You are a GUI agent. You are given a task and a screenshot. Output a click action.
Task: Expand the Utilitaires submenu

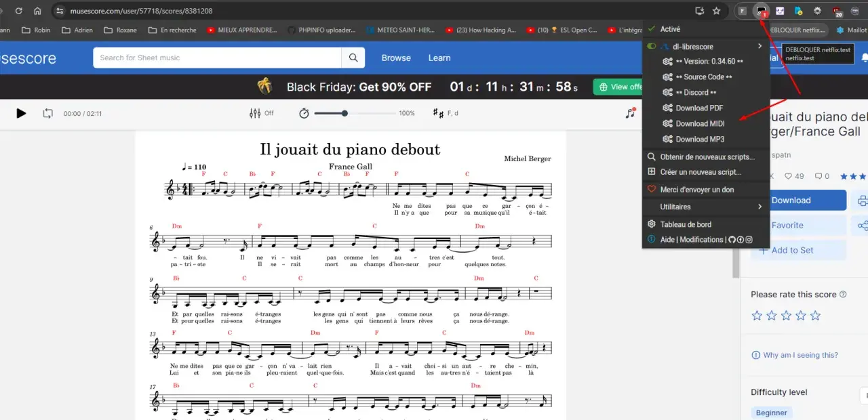click(x=706, y=207)
